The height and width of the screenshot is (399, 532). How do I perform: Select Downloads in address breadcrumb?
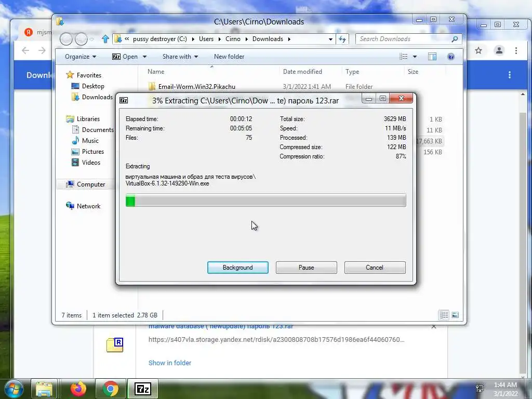coord(268,39)
